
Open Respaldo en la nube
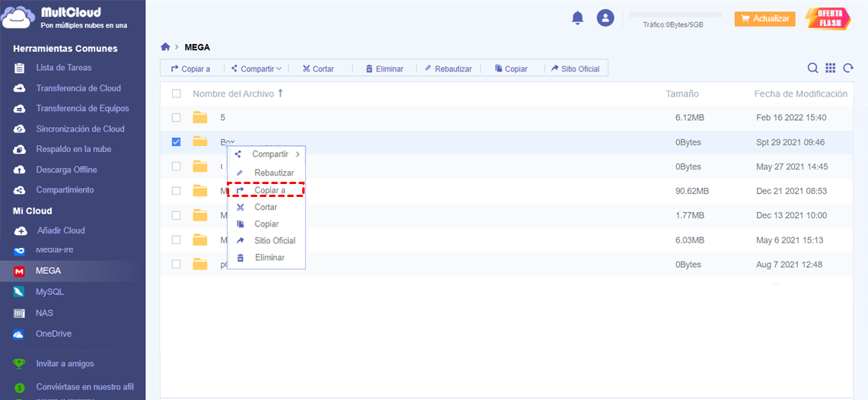[72, 149]
